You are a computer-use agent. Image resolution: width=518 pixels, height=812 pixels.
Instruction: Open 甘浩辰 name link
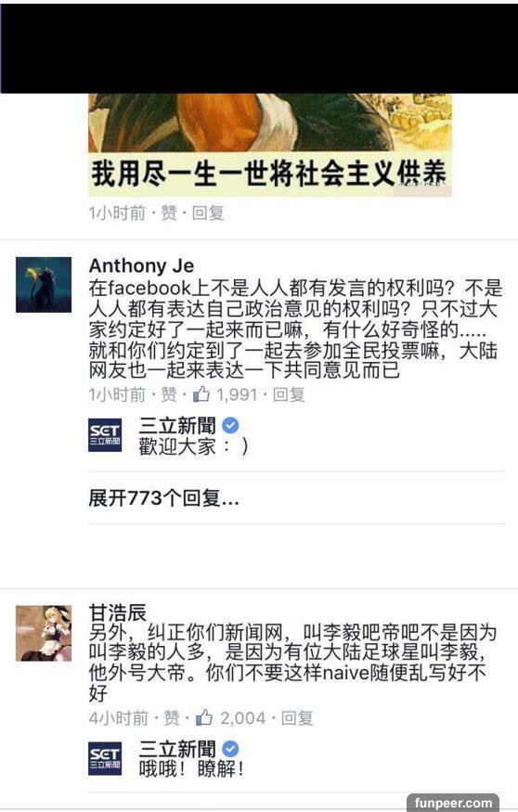(x=118, y=612)
